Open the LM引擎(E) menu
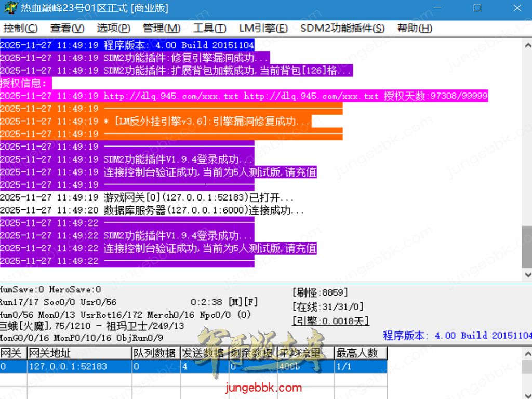The height and width of the screenshot is (399, 532). (263, 29)
